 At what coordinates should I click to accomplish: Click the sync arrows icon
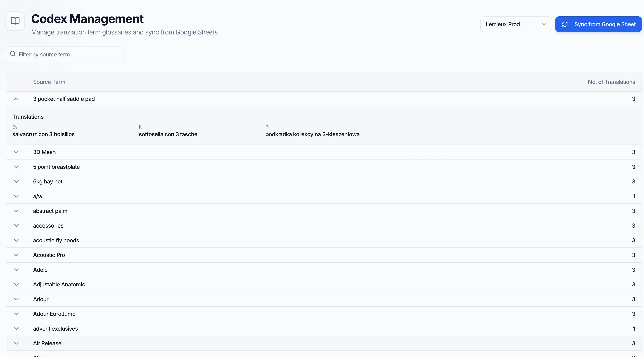pos(565,24)
